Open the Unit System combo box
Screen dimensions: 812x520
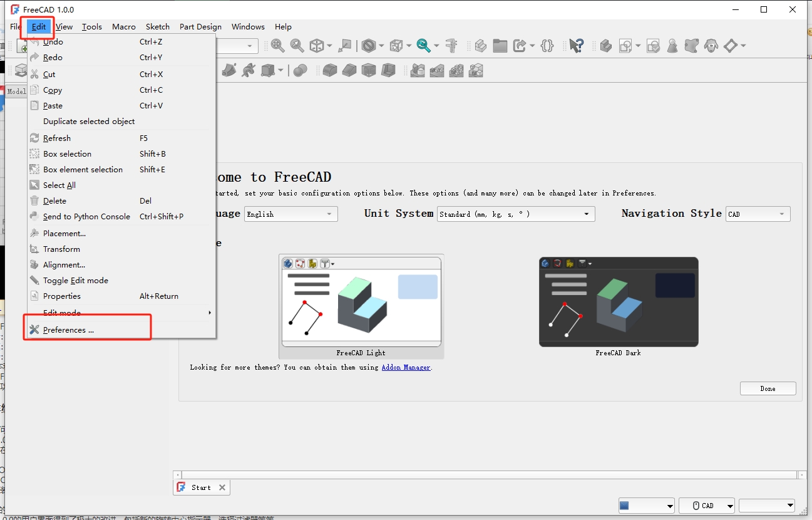[515, 214]
